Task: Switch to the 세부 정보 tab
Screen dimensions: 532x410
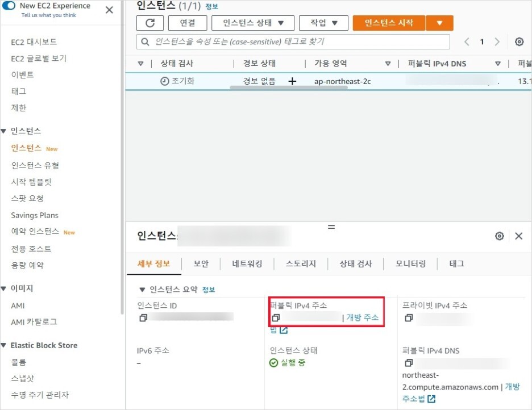Action: [153, 263]
